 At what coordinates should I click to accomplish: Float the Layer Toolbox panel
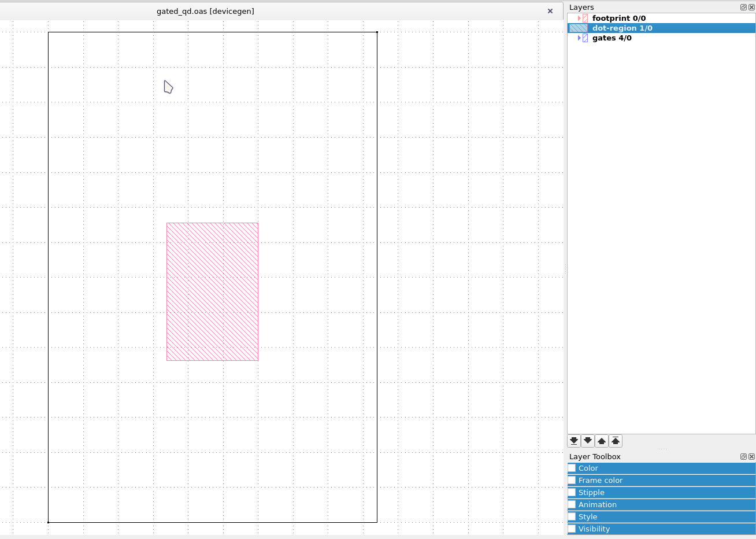(x=743, y=457)
